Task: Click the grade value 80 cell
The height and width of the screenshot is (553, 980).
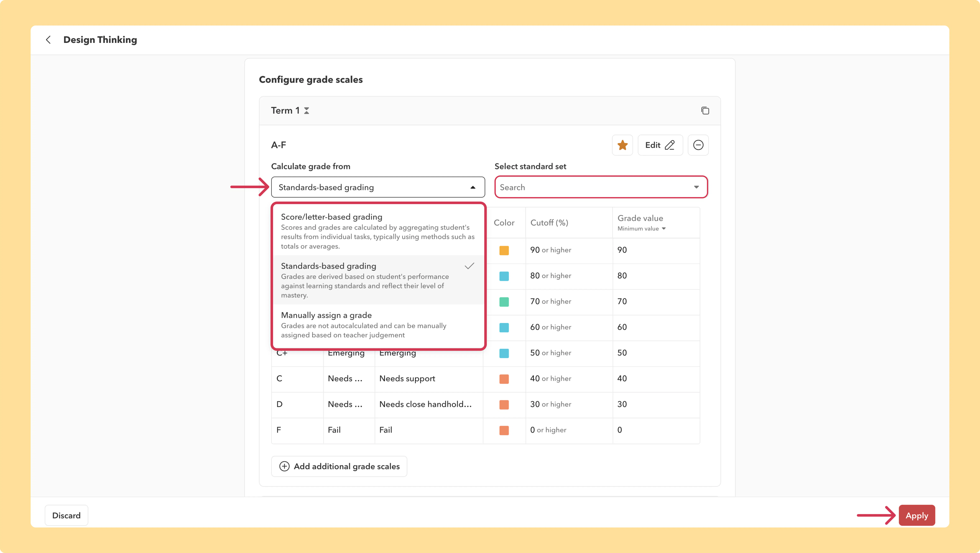Action: pyautogui.click(x=656, y=276)
